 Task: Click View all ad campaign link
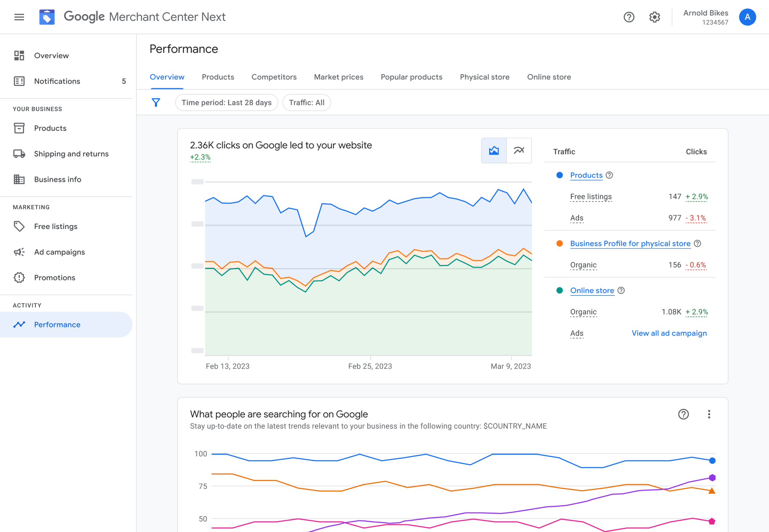pos(669,333)
